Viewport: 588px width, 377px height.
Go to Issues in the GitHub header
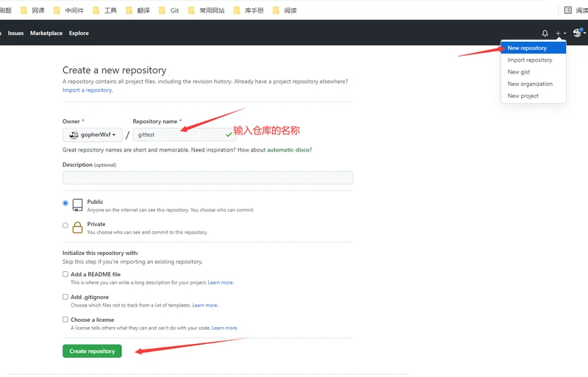coord(15,33)
